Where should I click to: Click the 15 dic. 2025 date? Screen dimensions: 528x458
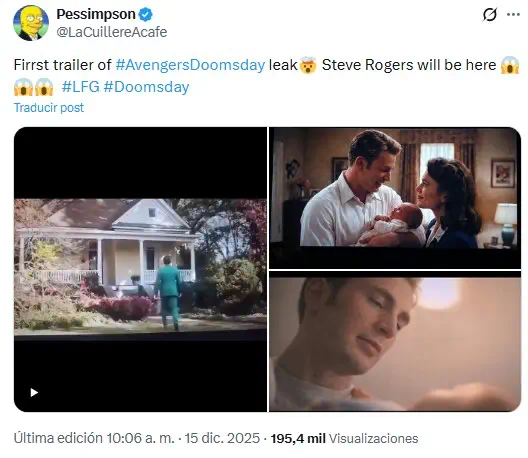222,438
